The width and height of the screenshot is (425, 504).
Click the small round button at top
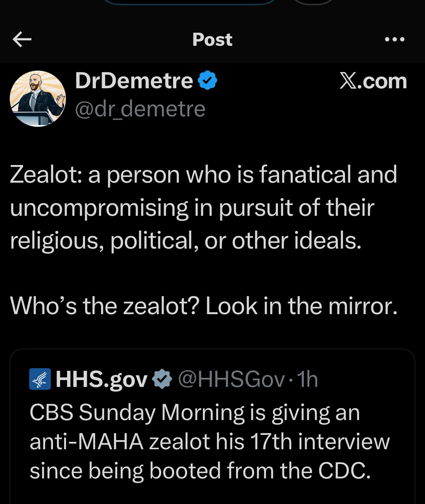coord(314,2)
